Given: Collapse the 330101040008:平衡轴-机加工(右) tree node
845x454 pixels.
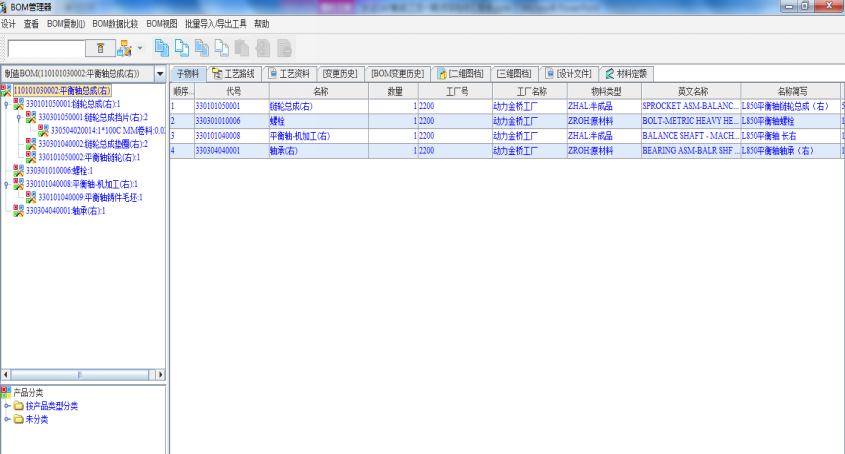Looking at the screenshot, I should (x=6, y=184).
